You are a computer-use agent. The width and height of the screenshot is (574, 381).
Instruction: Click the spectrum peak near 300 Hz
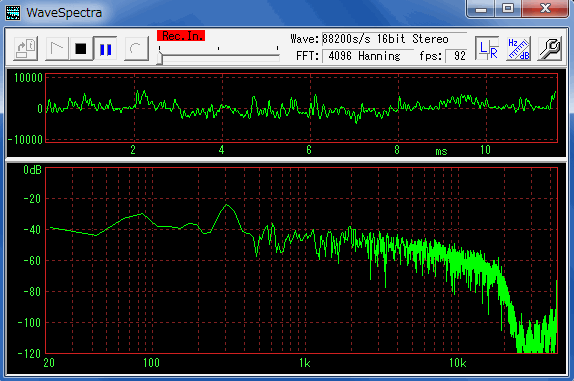point(227,205)
